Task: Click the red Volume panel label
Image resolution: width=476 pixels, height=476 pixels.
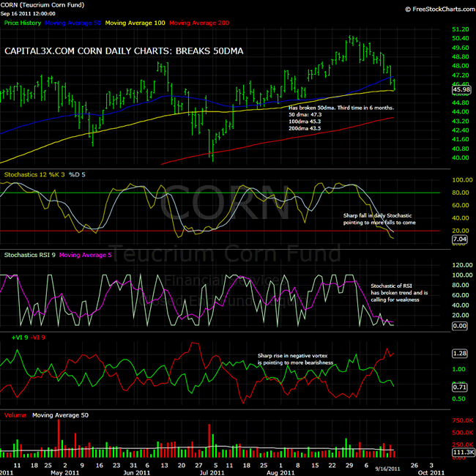Action: point(15,414)
